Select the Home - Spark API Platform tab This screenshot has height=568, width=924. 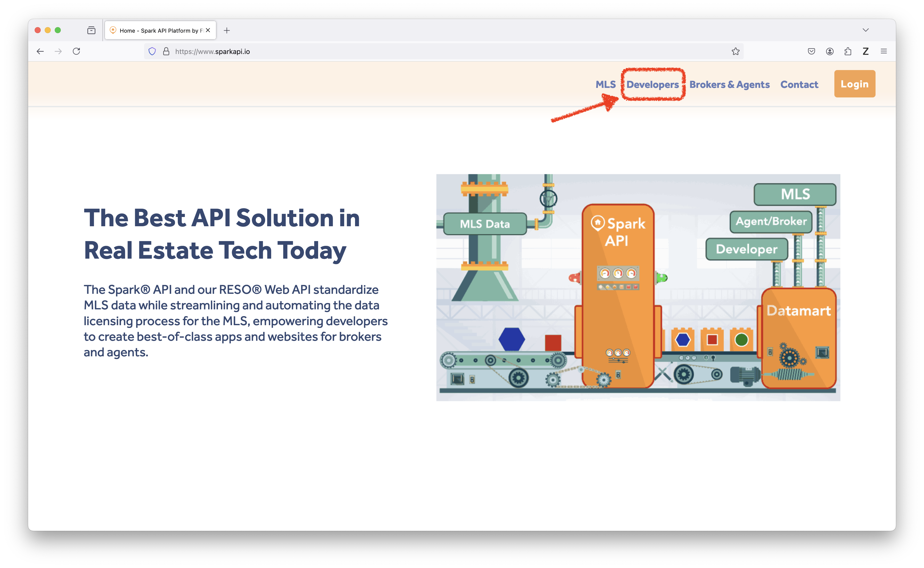tap(160, 30)
